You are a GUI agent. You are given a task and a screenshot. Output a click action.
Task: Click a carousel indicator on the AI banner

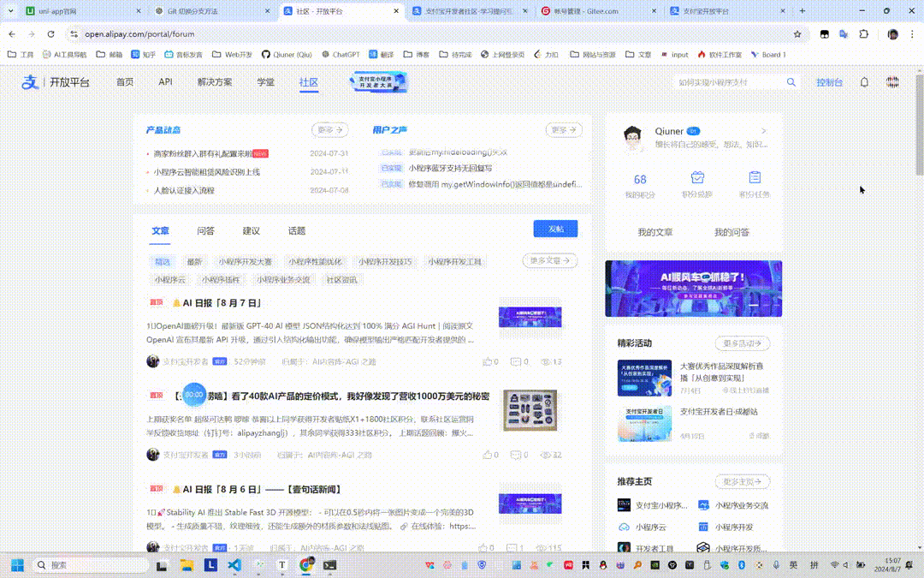[753, 303]
